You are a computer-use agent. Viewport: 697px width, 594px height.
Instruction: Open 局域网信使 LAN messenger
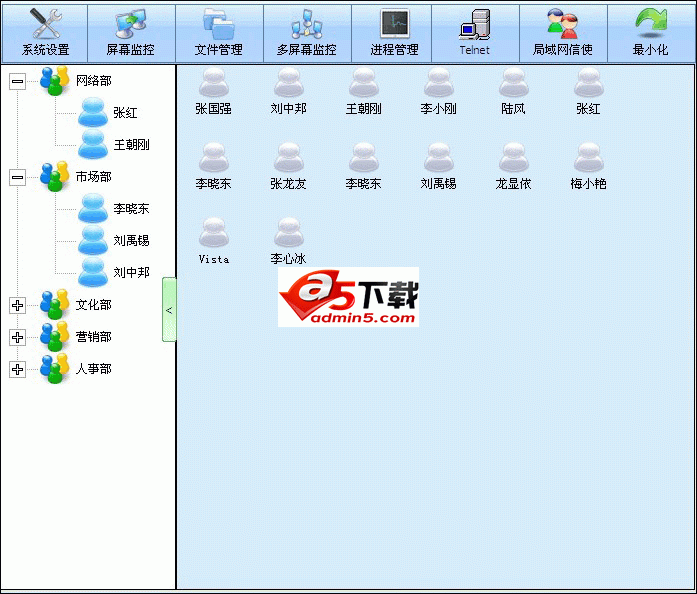[563, 33]
